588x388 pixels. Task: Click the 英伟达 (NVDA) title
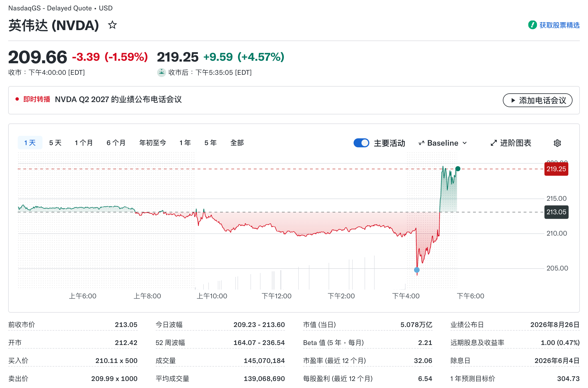click(x=54, y=25)
